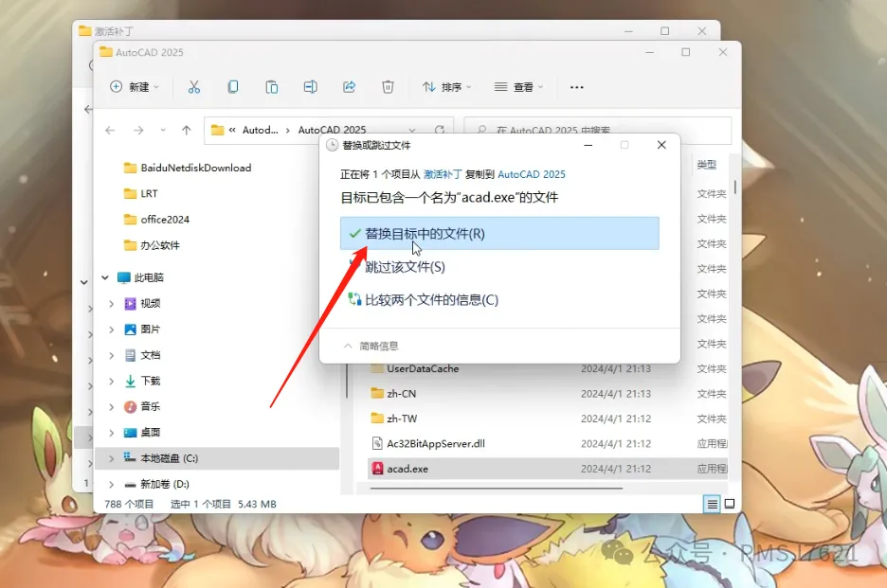Screen dimensions: 887x588
Task: Open the 排序 sort dropdown
Action: 446,86
